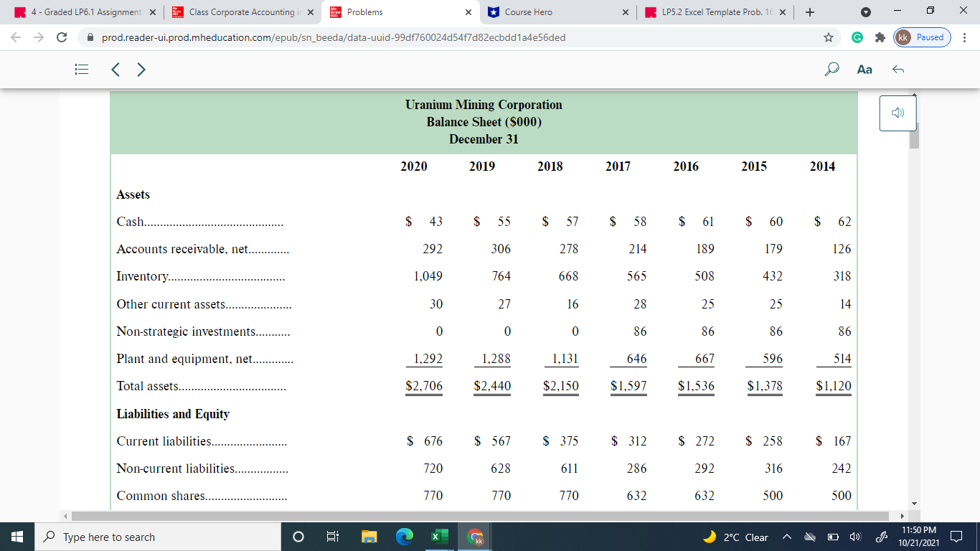Go to the next page chevron
980x551 pixels.
pos(141,70)
